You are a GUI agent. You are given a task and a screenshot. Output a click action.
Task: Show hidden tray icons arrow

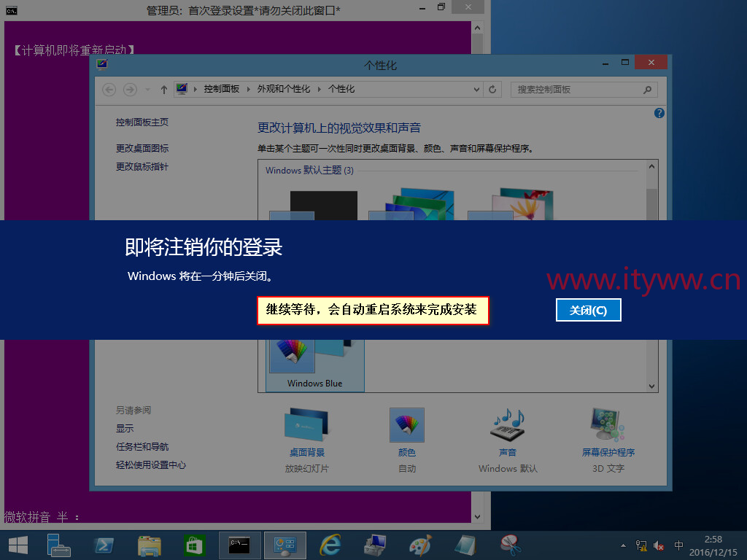click(x=623, y=545)
